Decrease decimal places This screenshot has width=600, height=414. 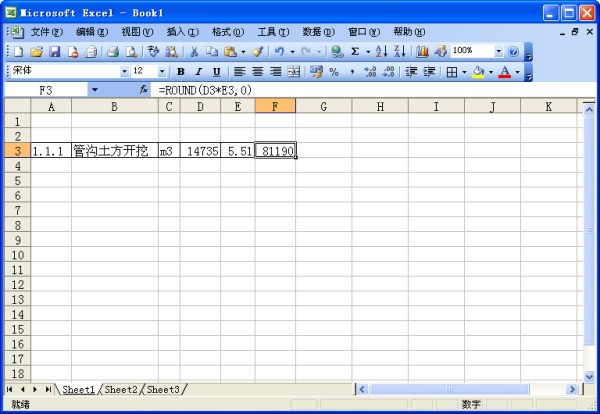[388, 72]
